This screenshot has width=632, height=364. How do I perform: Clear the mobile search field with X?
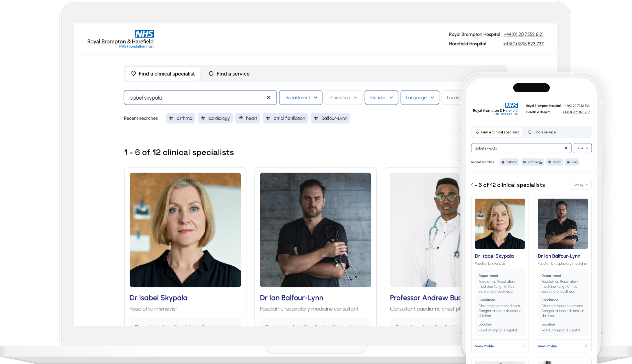pos(566,148)
